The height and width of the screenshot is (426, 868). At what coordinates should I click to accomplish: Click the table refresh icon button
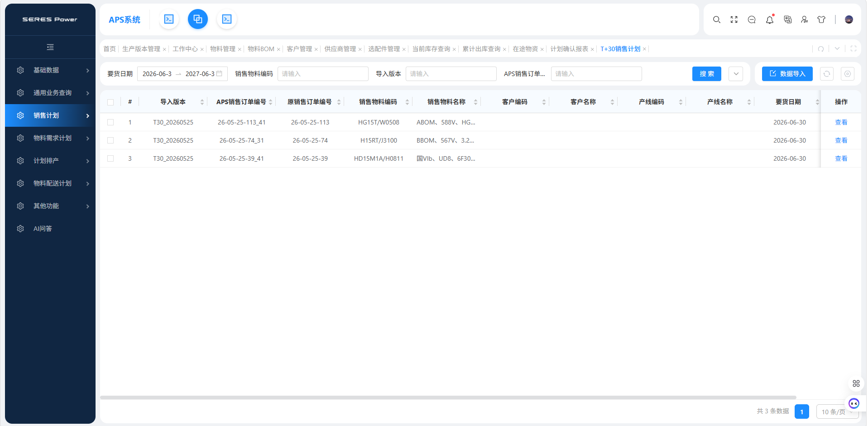point(827,74)
